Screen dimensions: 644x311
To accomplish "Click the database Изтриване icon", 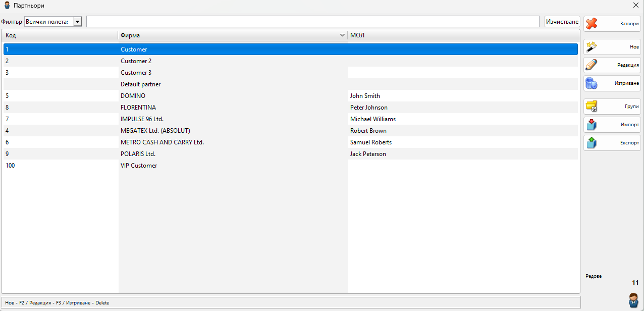I will (x=592, y=83).
